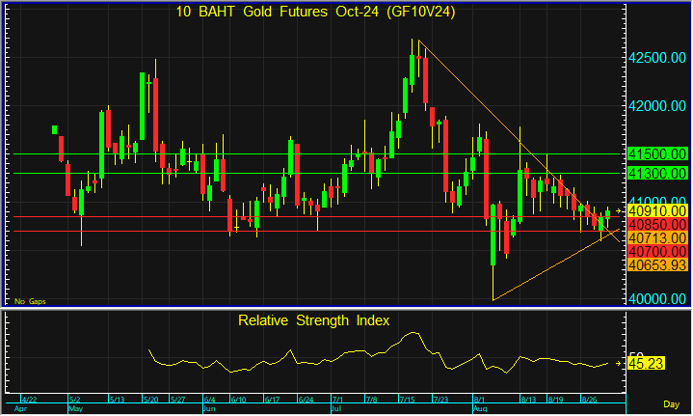Select the 7/15 date on time axis
This screenshot has width=693, height=416.
click(408, 400)
